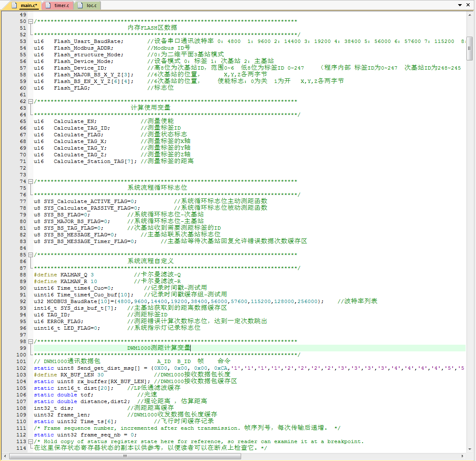This screenshot has width=476, height=461.
Task: Click the horizontal scrollbar left arrow
Action: [x=5, y=456]
